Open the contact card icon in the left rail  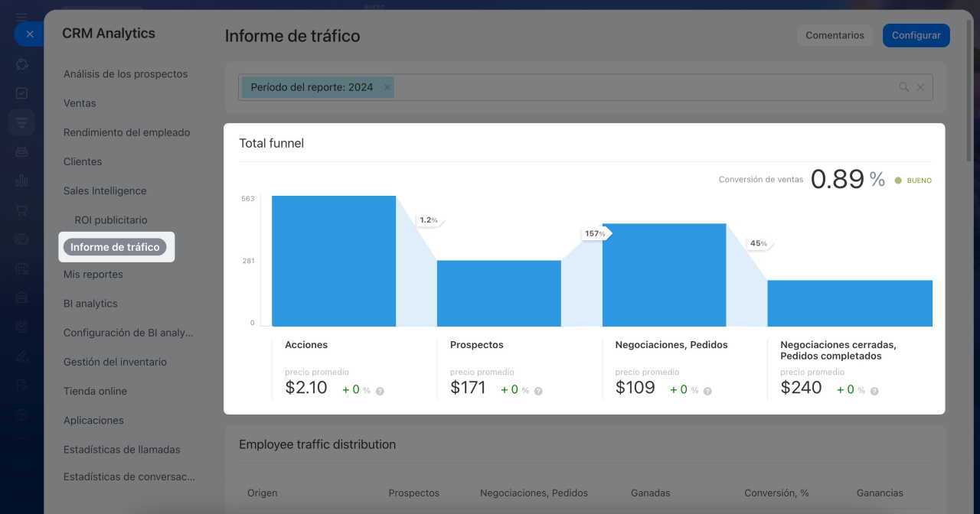click(x=21, y=239)
